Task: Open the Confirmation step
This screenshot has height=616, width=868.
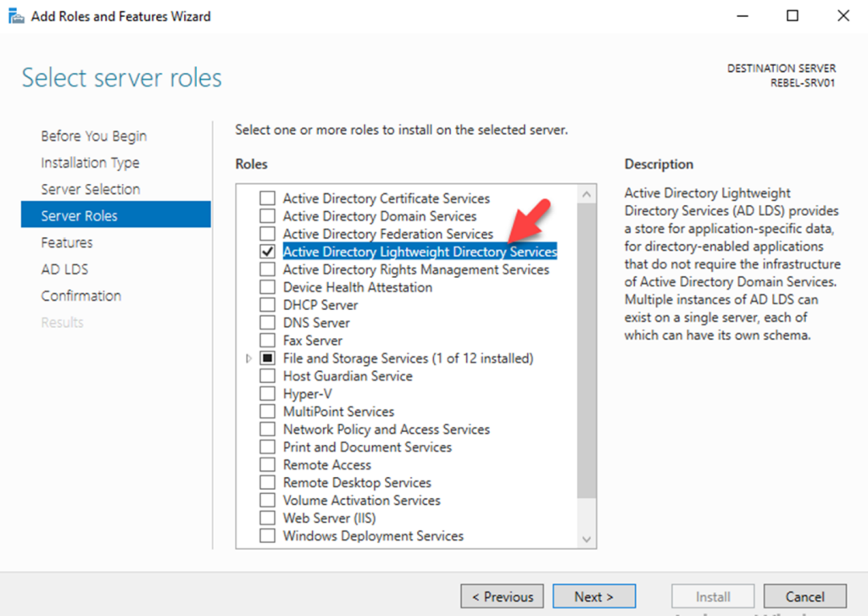Action: tap(81, 296)
